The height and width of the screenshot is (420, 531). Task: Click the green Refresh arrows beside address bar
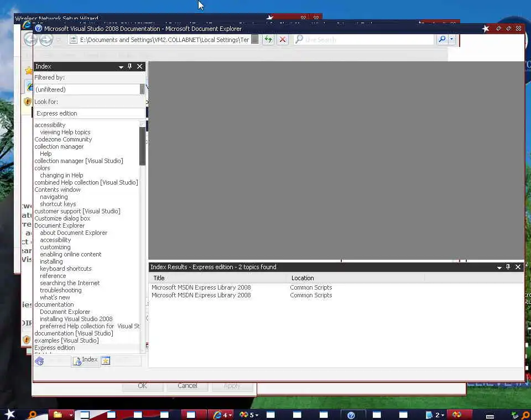(268, 40)
